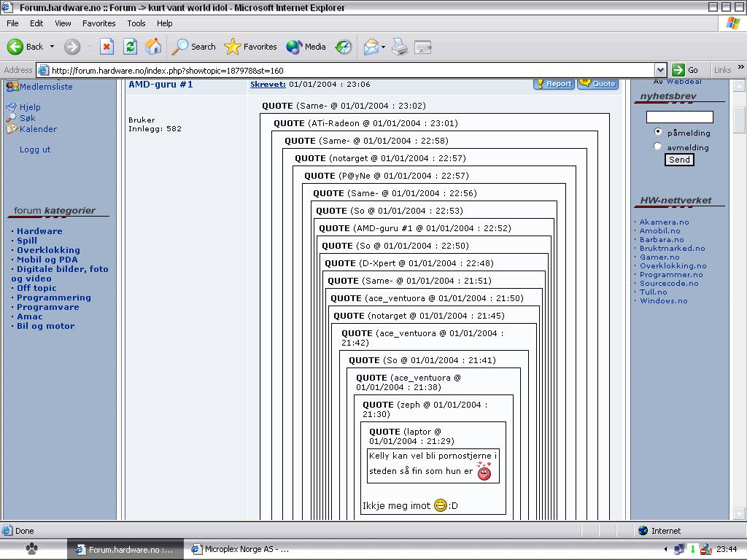Open the Tools menu
The image size is (747, 560).
tap(136, 23)
